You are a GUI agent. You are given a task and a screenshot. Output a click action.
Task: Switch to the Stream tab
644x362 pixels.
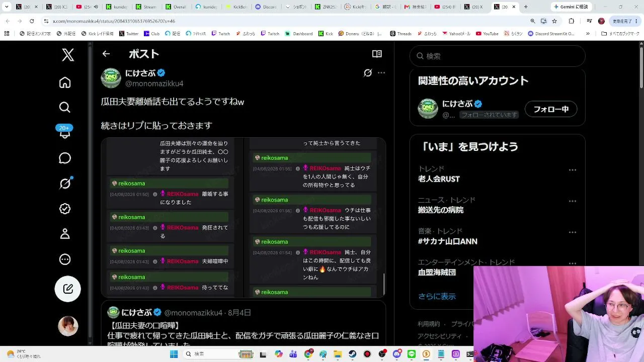coord(147,7)
